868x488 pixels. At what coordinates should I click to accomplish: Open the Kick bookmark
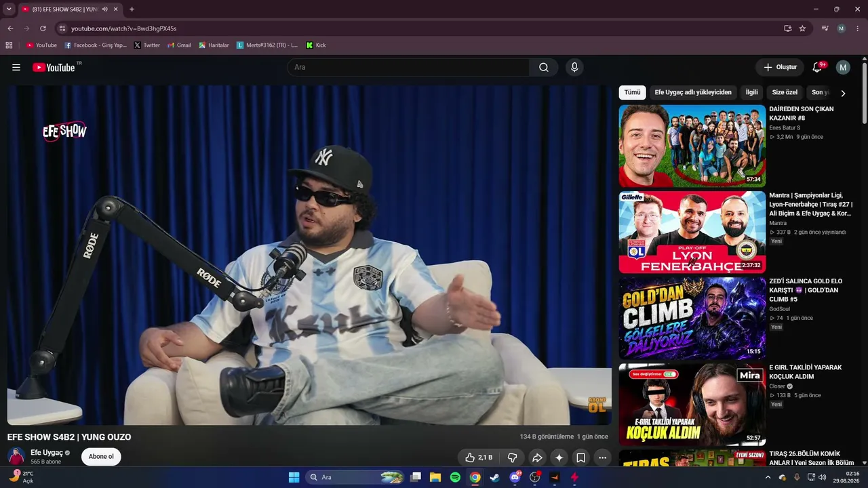coord(316,45)
